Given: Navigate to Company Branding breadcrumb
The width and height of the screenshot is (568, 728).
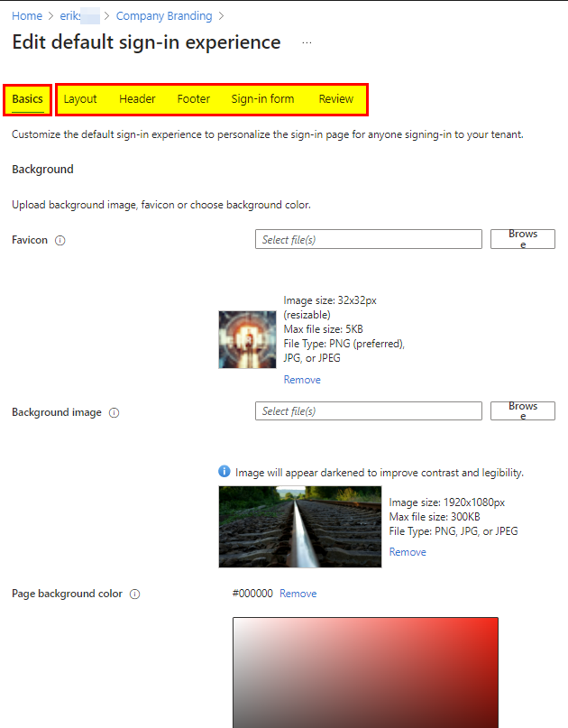Looking at the screenshot, I should (x=164, y=16).
